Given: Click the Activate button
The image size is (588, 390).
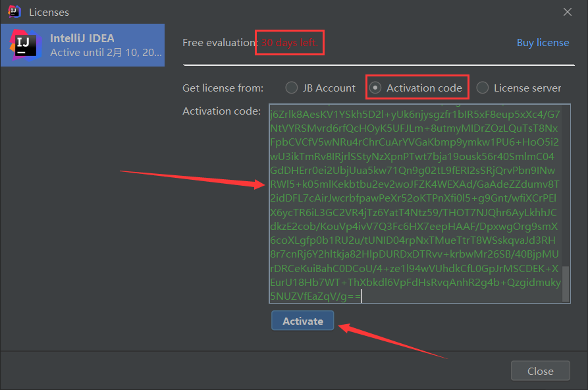Looking at the screenshot, I should pos(303,321).
